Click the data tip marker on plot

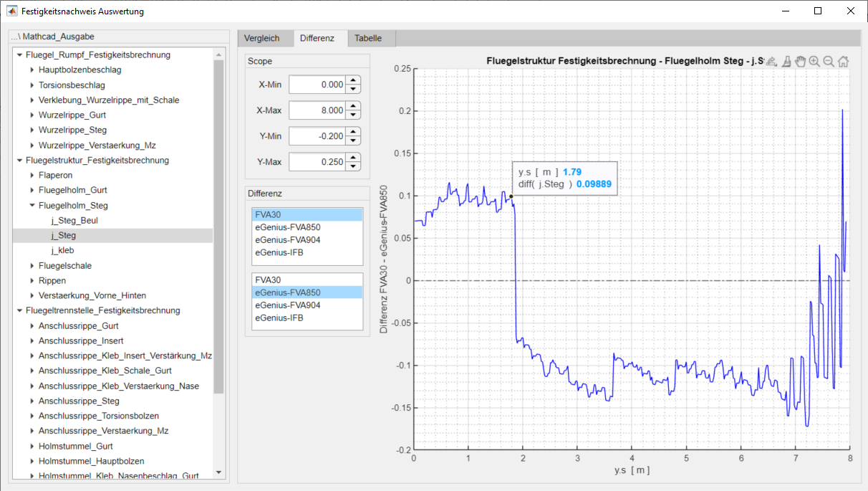click(x=511, y=196)
